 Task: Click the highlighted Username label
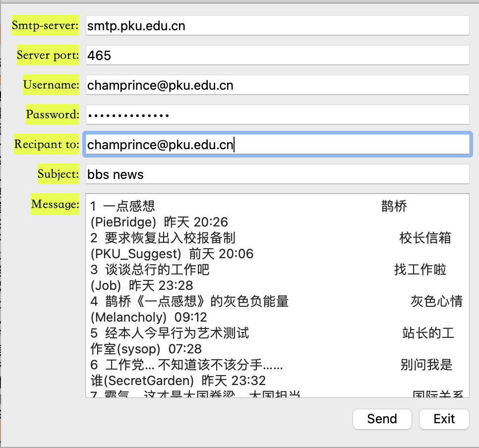[51, 85]
